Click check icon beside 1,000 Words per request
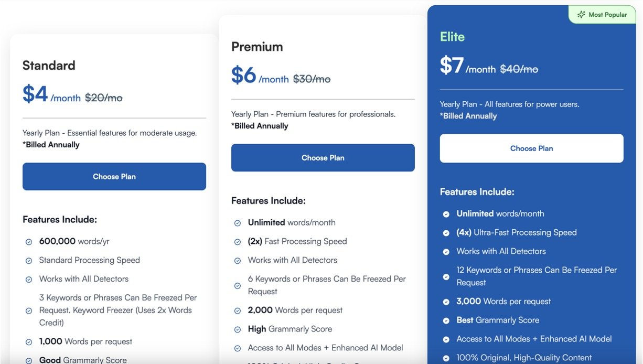This screenshot has width=643, height=364. point(29,342)
